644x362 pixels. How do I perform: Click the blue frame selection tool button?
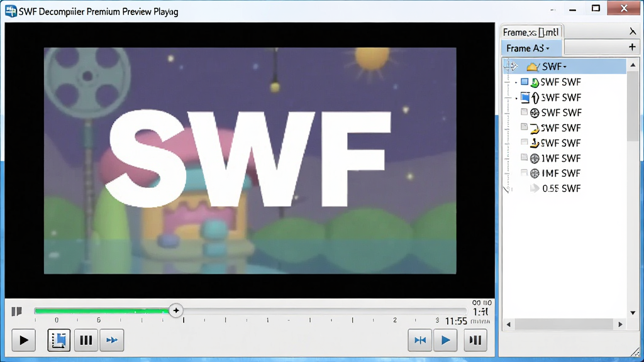click(x=58, y=340)
